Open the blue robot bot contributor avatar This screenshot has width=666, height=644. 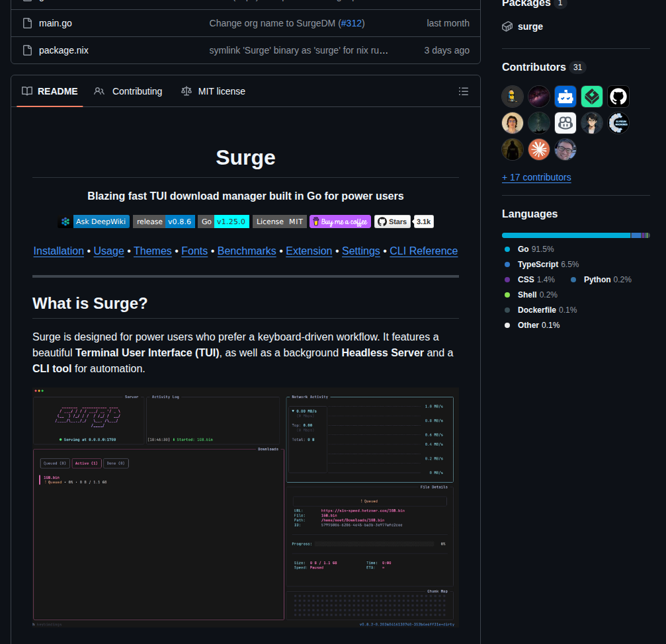(565, 97)
